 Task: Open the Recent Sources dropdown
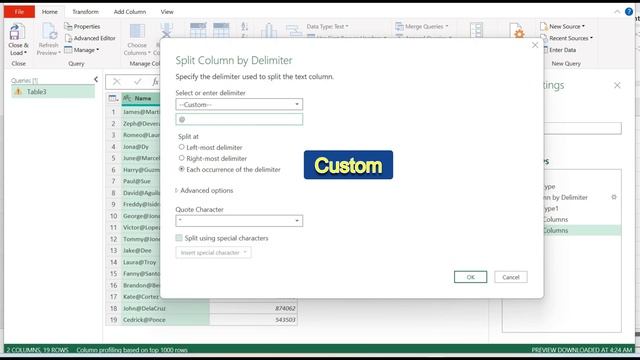566,38
